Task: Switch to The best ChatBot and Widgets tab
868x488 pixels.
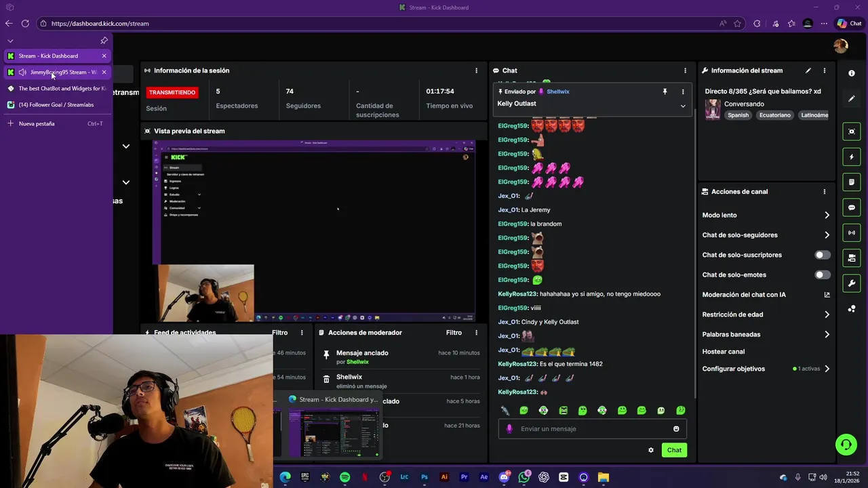Action: coord(57,89)
